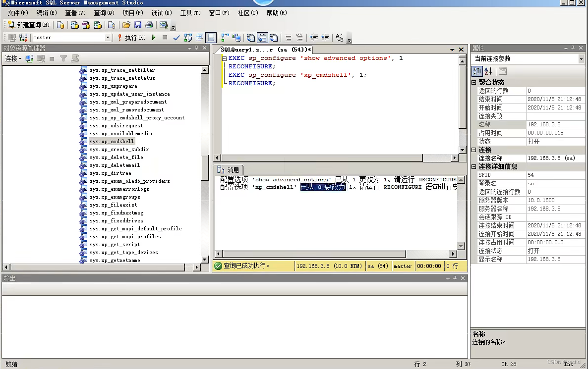Collapse the code outline at first EXEC
Image resolution: width=588 pixels, height=369 pixels.
pos(224,58)
